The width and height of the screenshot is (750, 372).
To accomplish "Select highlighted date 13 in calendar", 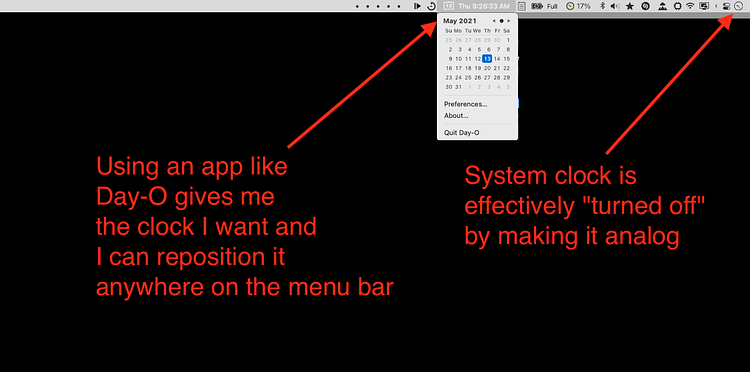I will (x=487, y=58).
